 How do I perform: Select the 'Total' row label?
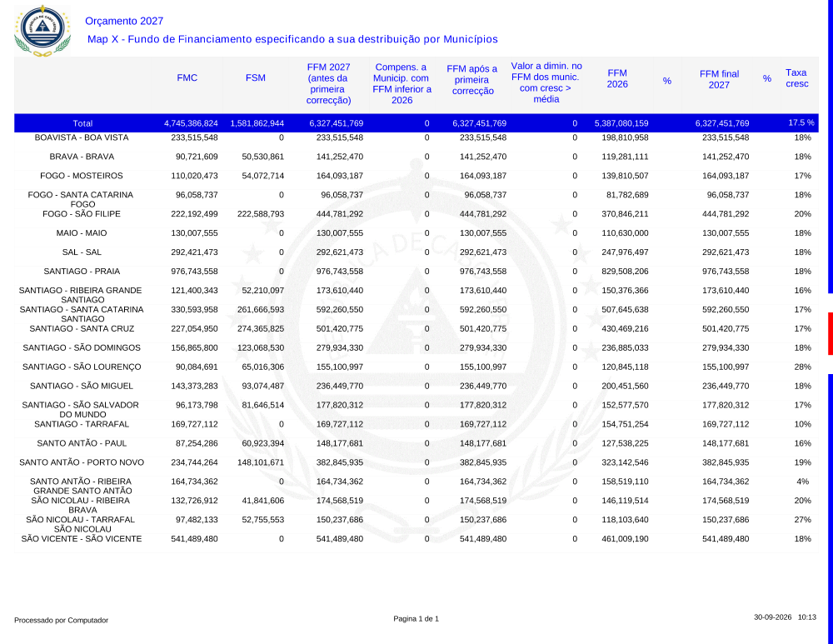[x=82, y=123]
